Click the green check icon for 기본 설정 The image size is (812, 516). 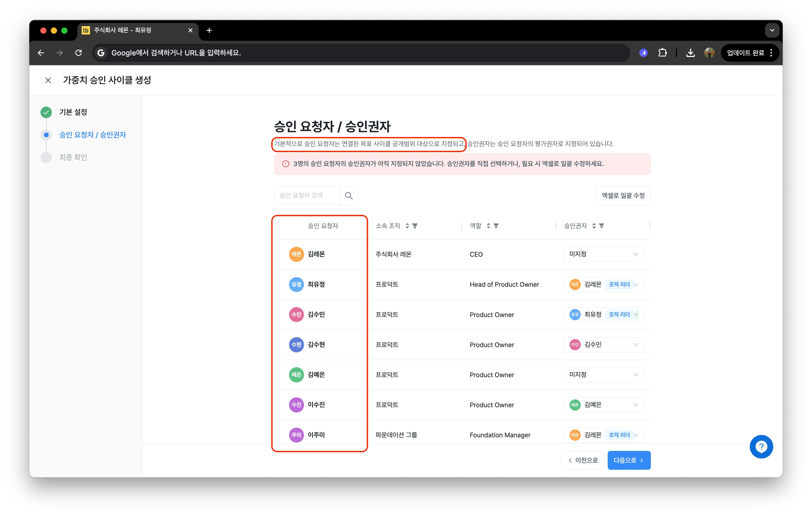[46, 112]
